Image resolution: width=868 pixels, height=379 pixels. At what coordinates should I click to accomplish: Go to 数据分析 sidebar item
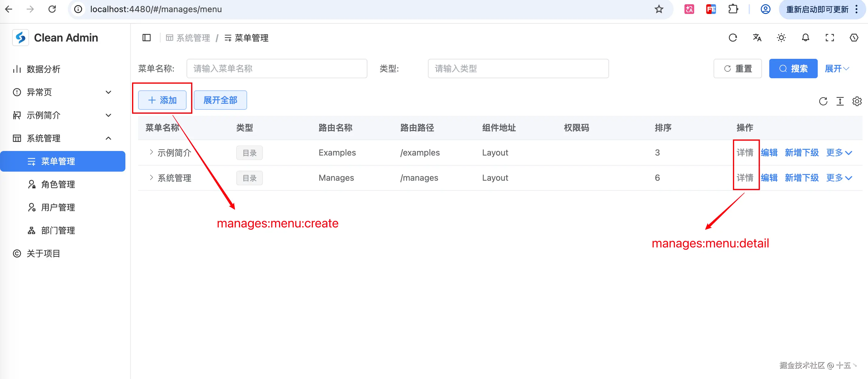[44, 69]
